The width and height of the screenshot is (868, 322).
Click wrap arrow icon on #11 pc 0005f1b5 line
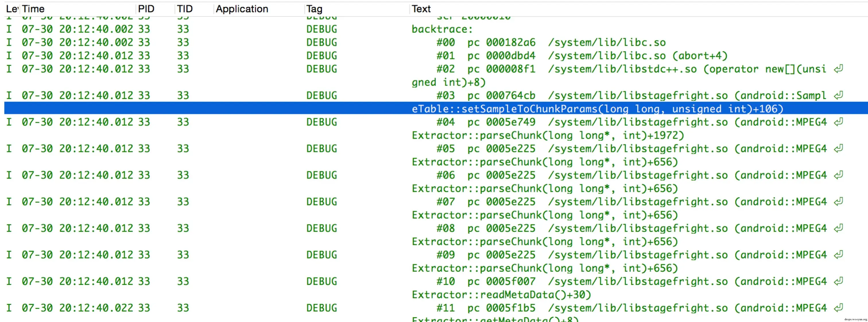838,308
